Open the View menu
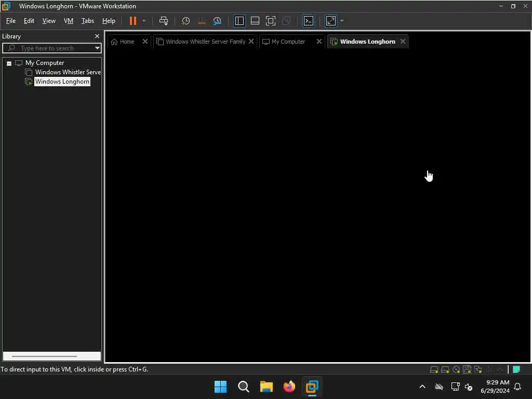Screen dimensions: 532x399 click(x=49, y=21)
